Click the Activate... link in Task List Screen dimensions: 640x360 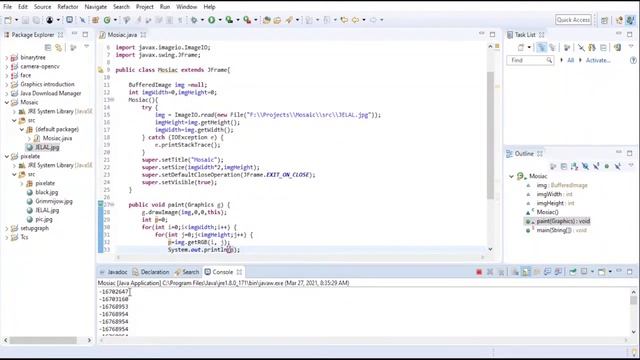coord(598,60)
